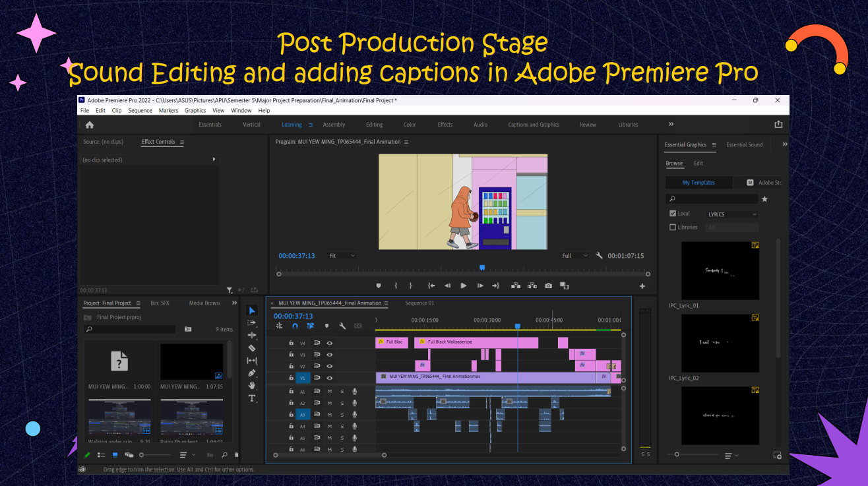Toggle Snap in Timeline
868x486 pixels.
(295, 326)
